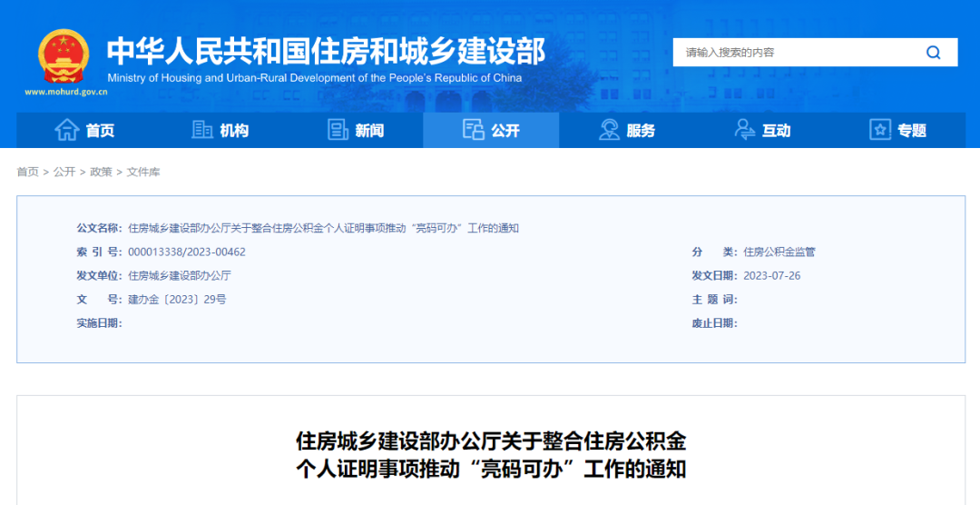Image resolution: width=980 pixels, height=505 pixels.
Task: Click the 索引号 label
Action: tap(100, 252)
